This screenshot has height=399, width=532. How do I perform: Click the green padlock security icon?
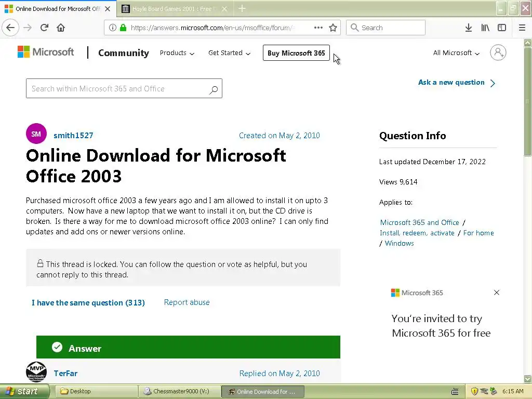pos(123,28)
